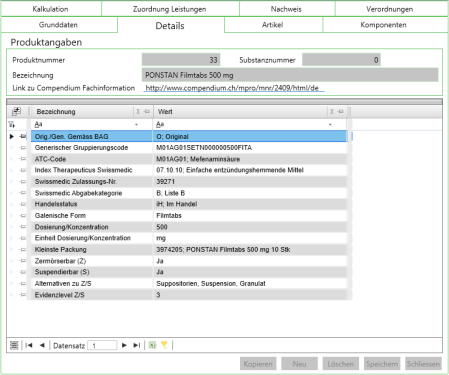Select the cell 'M01AG01SETN000000500FITA'

click(x=250, y=148)
